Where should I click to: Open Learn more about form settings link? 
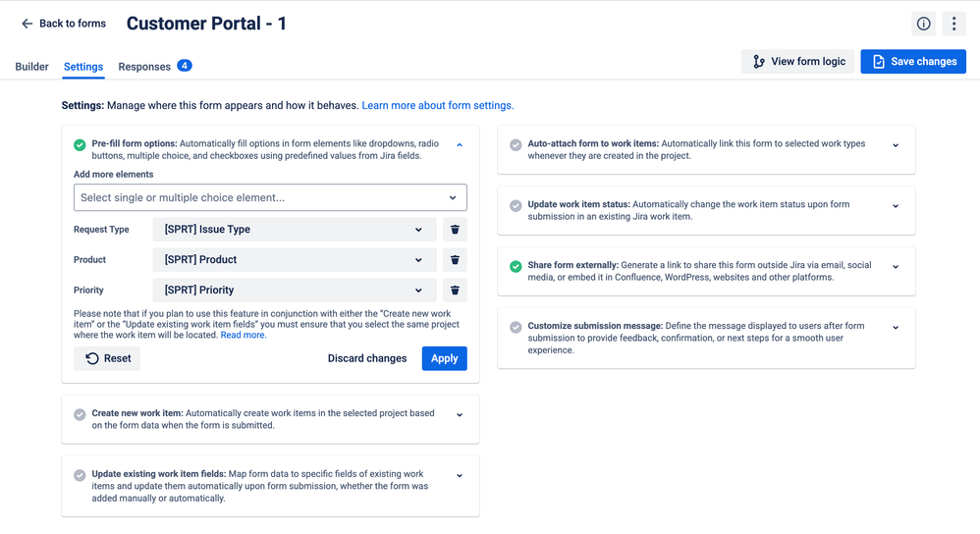pos(438,106)
